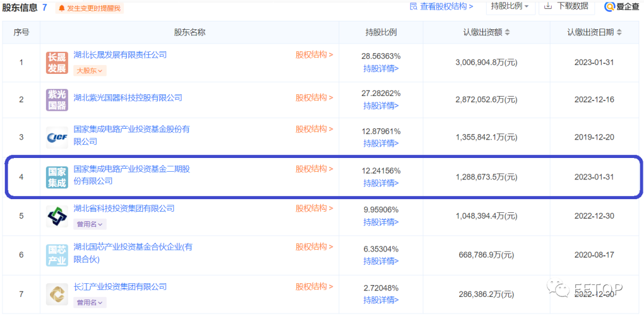Screen dimensions: 644x316
Task: Open 湖北省科技投资集团有限公司 link
Action: coord(124,208)
